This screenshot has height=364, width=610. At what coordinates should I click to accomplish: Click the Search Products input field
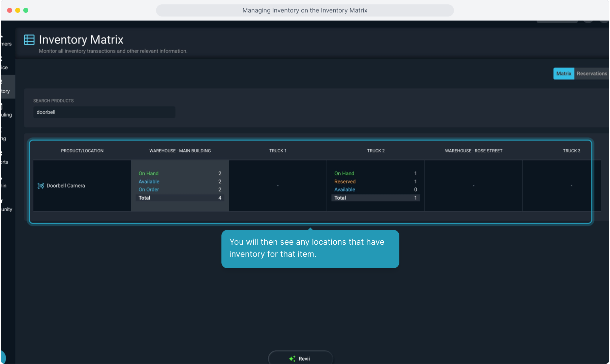104,112
